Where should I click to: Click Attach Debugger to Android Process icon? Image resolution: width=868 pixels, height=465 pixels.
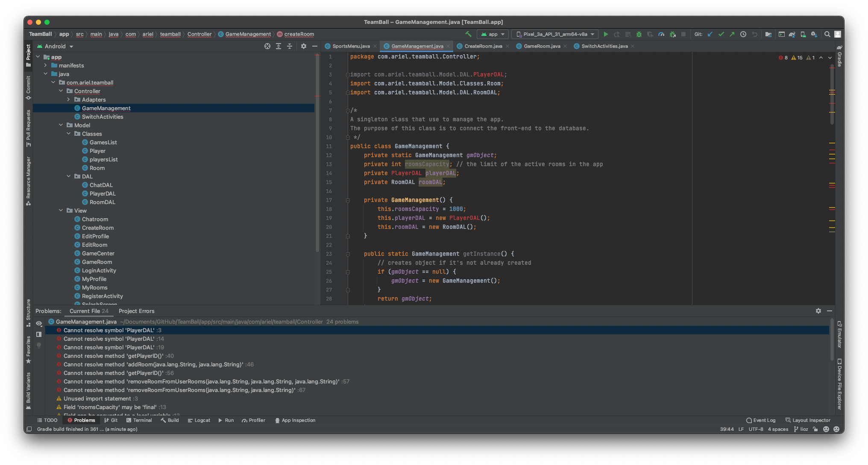[x=672, y=34]
